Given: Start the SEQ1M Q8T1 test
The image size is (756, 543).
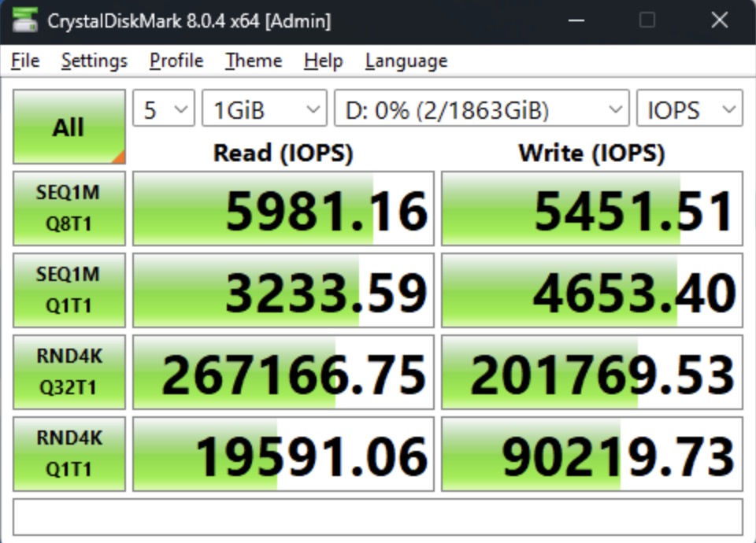Looking at the screenshot, I should pyautogui.click(x=69, y=209).
